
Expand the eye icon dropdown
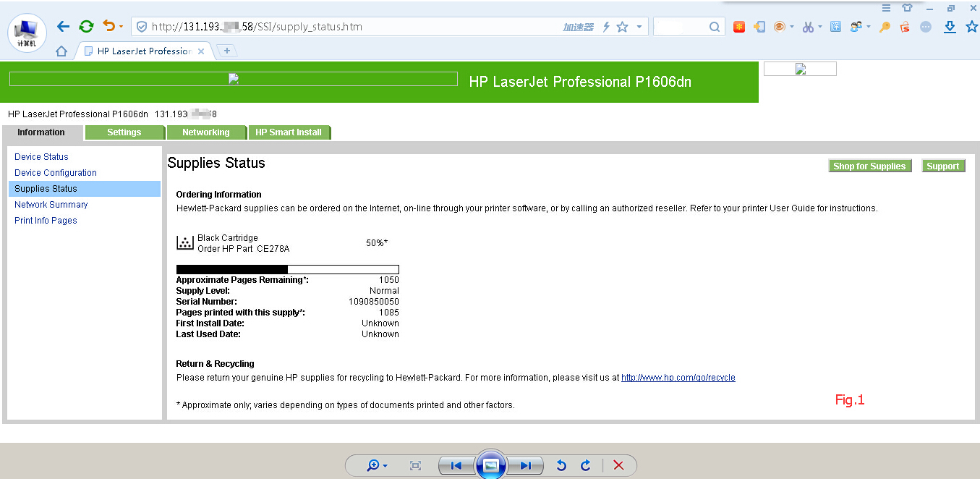(x=792, y=27)
